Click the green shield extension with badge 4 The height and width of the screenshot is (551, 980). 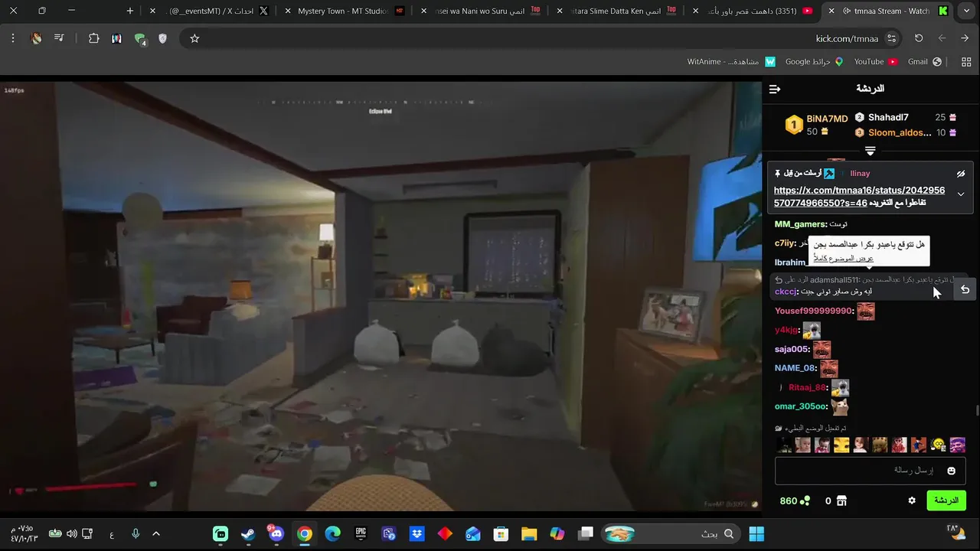point(140,39)
